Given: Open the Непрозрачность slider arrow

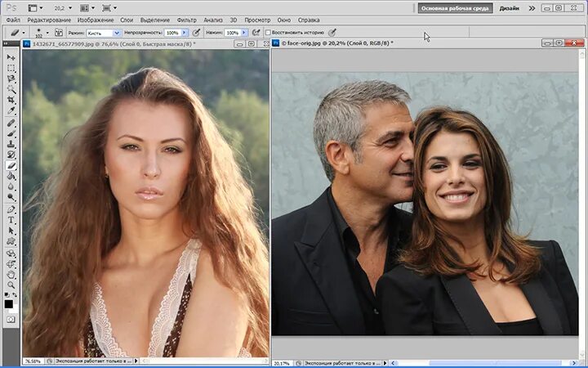Looking at the screenshot, I should tap(184, 33).
